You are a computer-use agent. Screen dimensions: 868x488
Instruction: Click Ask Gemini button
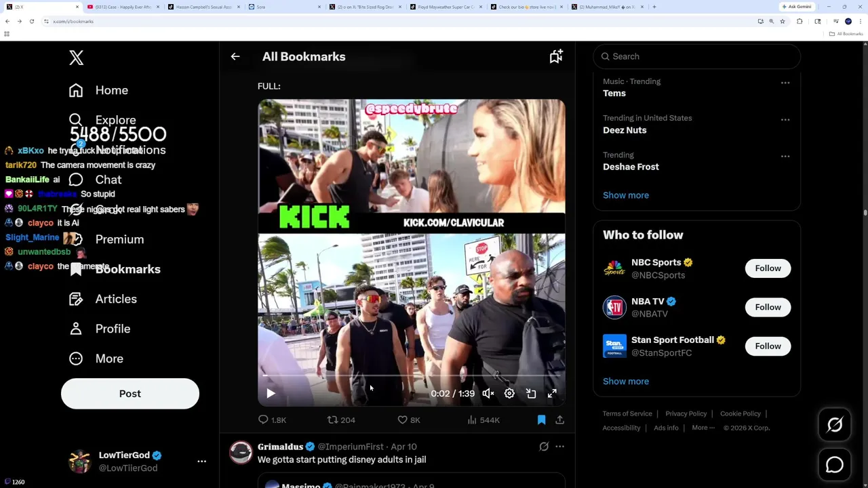pyautogui.click(x=797, y=7)
